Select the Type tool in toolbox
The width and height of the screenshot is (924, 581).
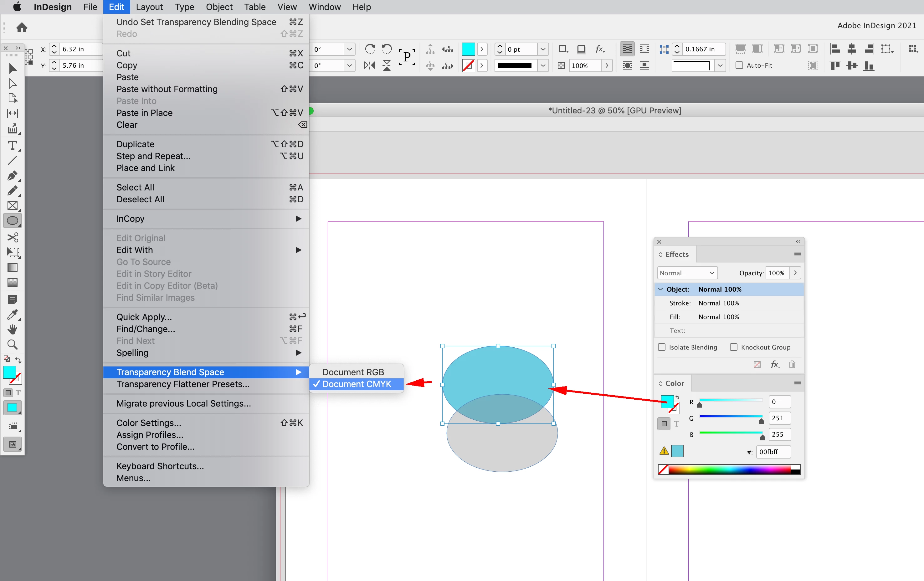point(12,146)
